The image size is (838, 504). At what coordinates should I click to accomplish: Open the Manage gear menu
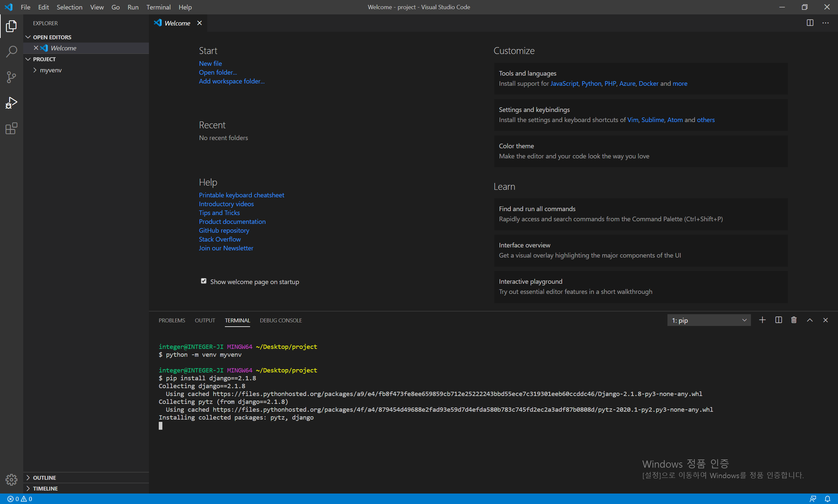coord(11,479)
